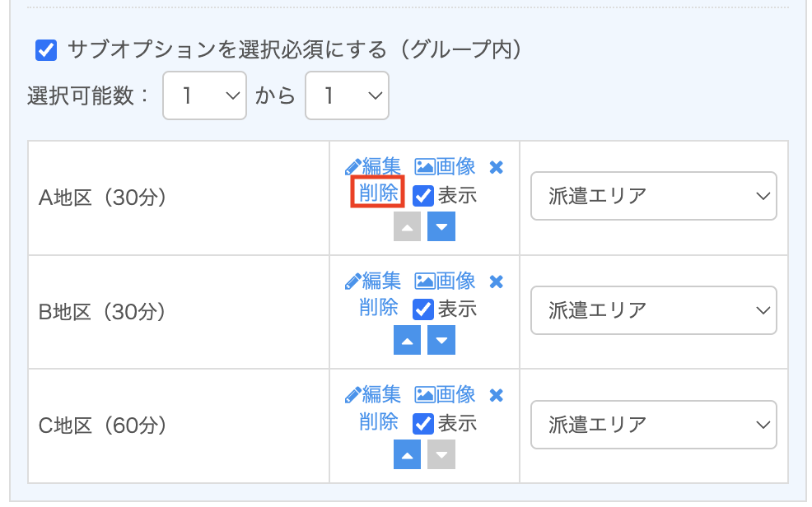Click the pencil edit icon for A地区

tap(354, 167)
